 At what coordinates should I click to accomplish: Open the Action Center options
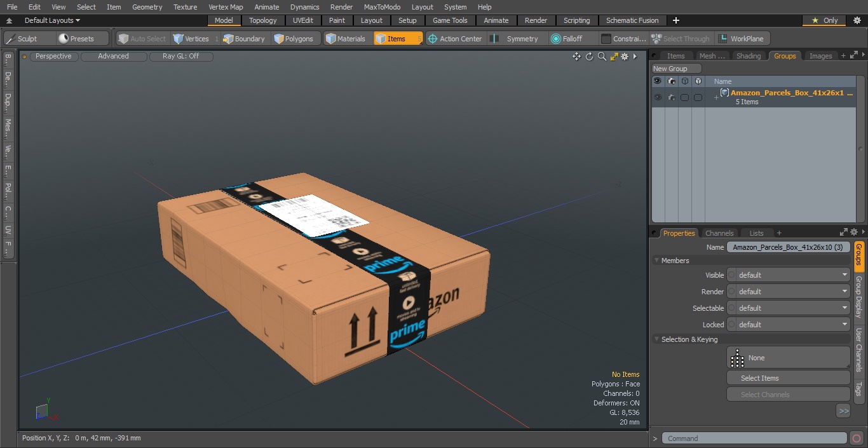coord(455,39)
